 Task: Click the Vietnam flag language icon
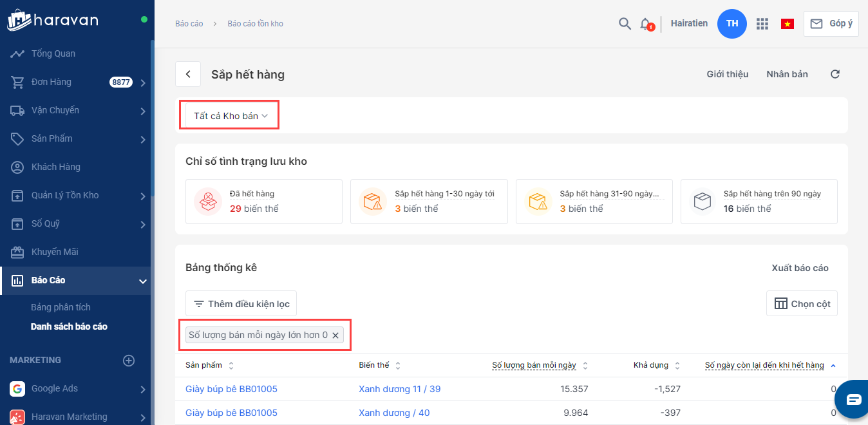787,24
